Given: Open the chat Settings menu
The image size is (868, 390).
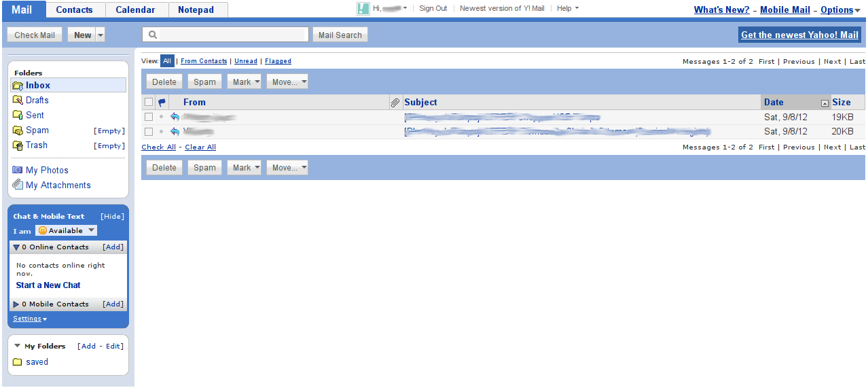Looking at the screenshot, I should coord(30,319).
